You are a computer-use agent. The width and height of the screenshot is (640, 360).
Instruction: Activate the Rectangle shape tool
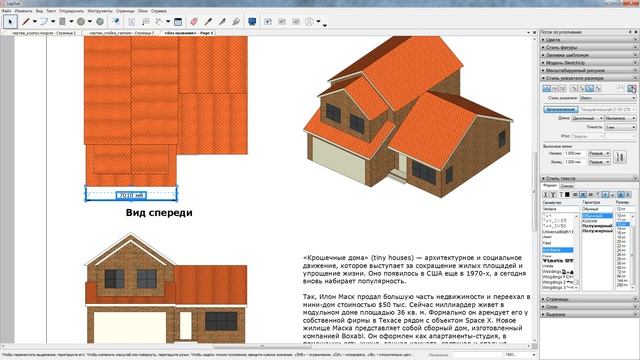62,22
